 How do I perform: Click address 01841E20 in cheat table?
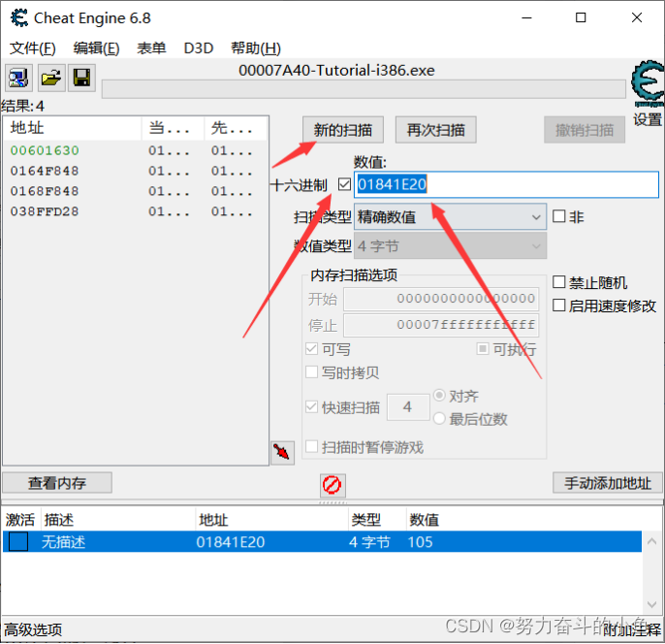tap(231, 542)
